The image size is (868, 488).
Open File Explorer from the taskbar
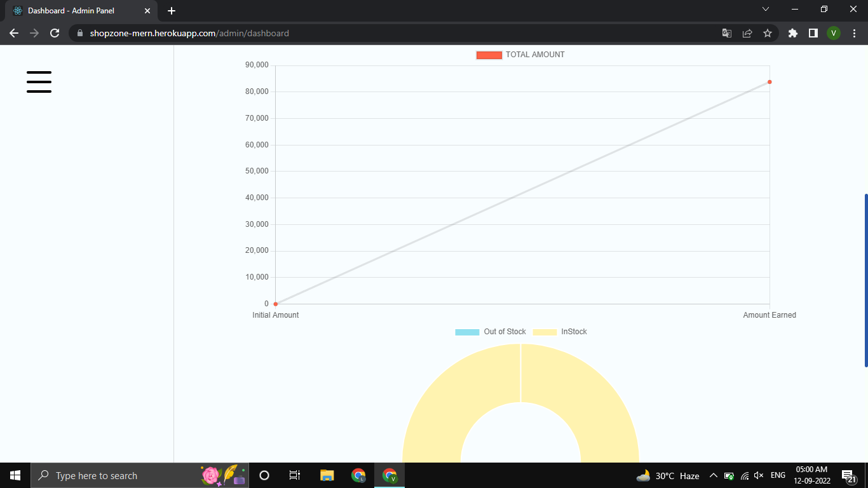click(327, 475)
